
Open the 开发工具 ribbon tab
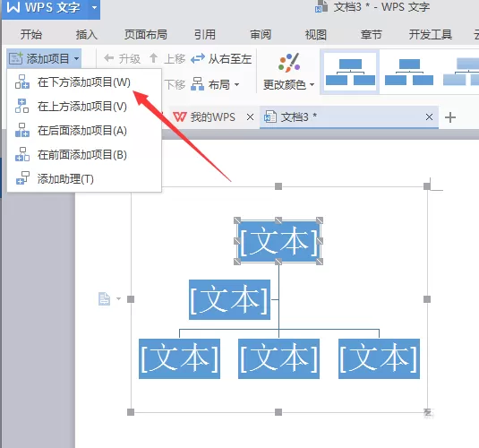(431, 34)
